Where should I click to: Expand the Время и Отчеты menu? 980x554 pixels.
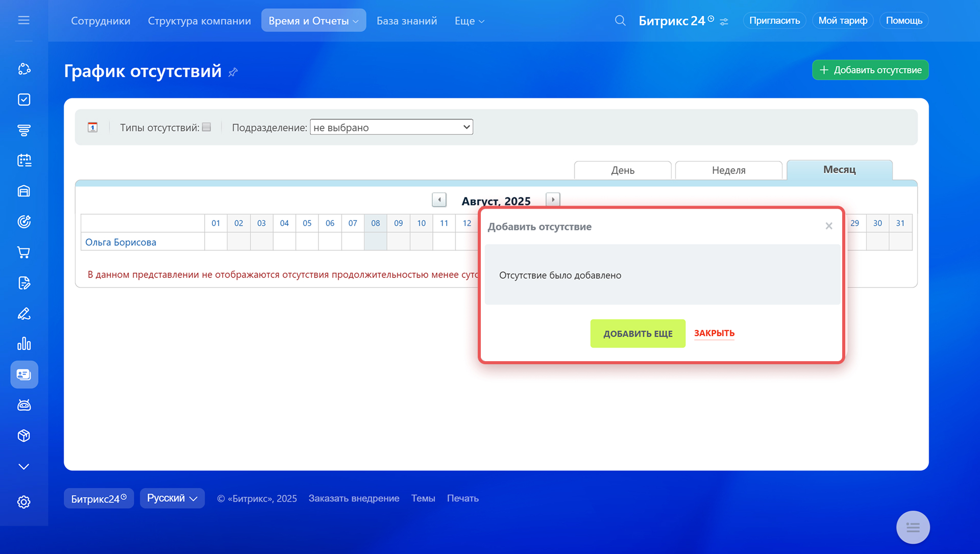[x=313, y=20]
